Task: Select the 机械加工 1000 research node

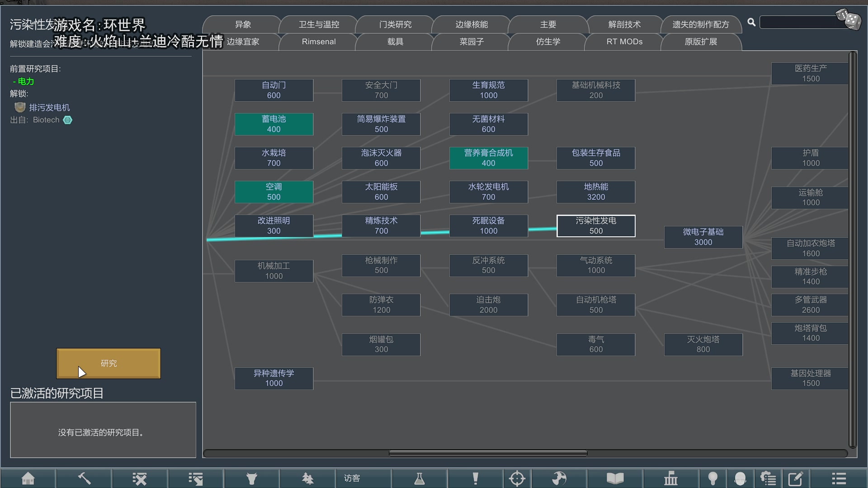Action: coord(274,271)
